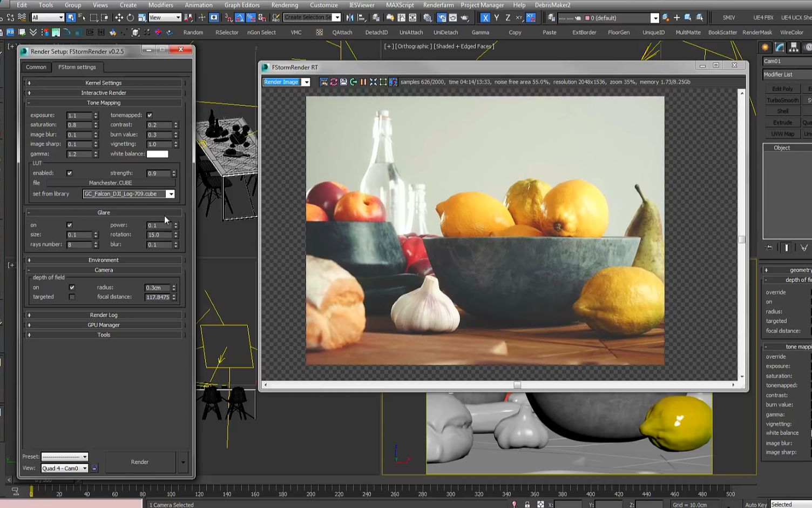Pause the FStorm render
Image resolution: width=812 pixels, height=508 pixels.
[363, 82]
